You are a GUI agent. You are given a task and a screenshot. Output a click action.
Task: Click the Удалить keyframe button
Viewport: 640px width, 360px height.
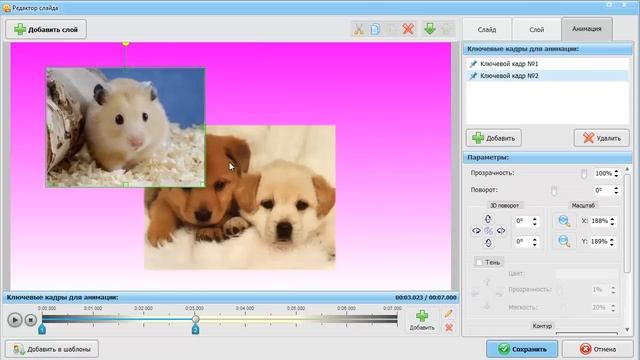pos(602,138)
